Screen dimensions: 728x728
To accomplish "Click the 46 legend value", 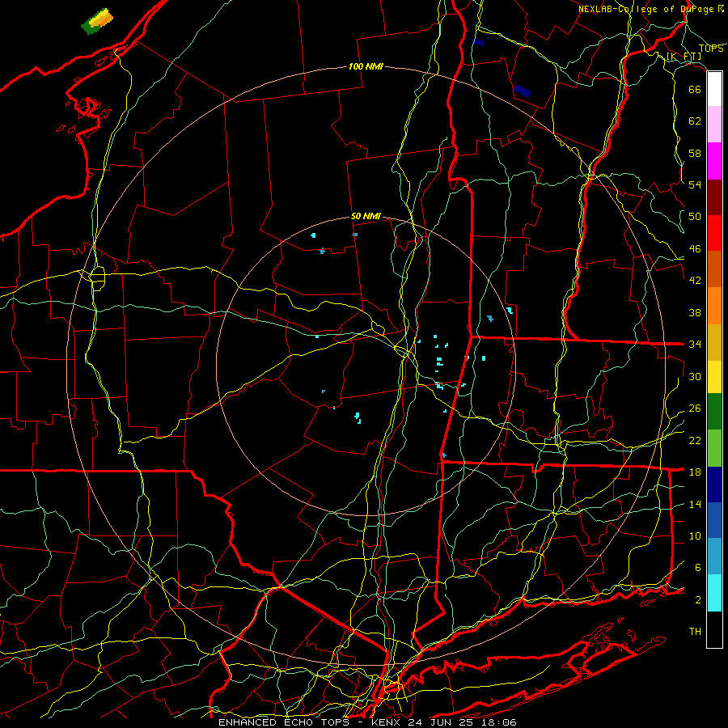I will (695, 248).
